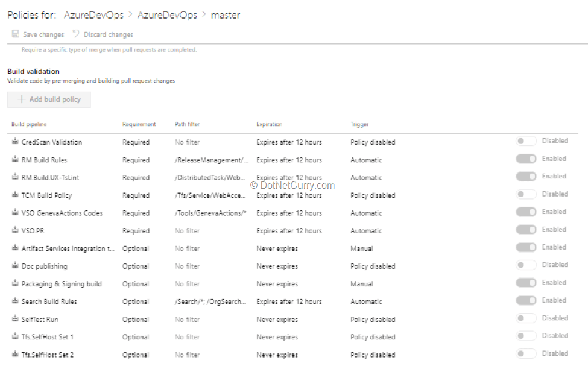
Task: Click the Tfs.SelfHost Set 1 pipeline icon
Action: click(15, 336)
